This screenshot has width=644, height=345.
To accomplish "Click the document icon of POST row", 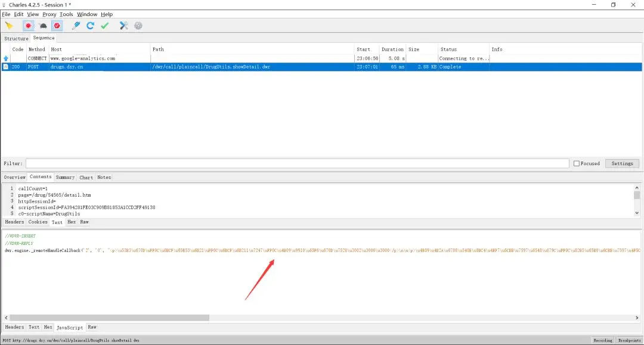I will [6, 67].
